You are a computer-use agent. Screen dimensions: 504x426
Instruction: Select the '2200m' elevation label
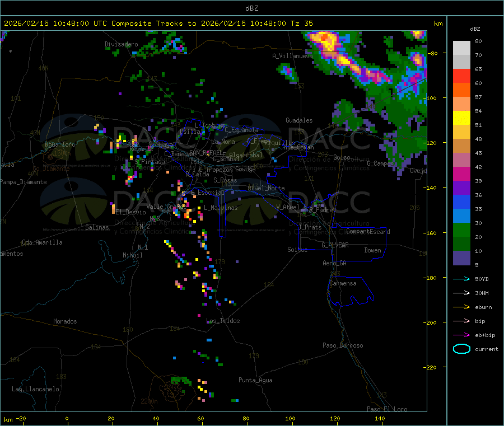click(x=149, y=401)
